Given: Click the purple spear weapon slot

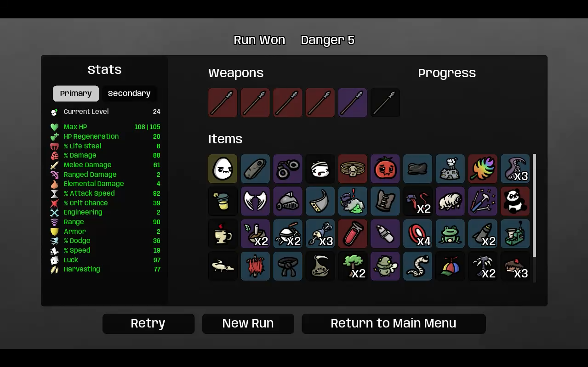Looking at the screenshot, I should [x=353, y=103].
